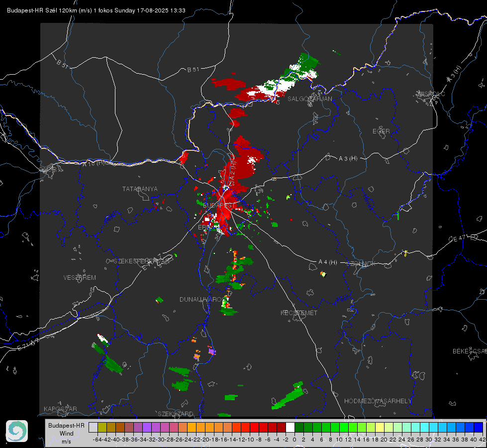Click the olive swatch right of the grey one
487x448 pixels.
coord(102,427)
